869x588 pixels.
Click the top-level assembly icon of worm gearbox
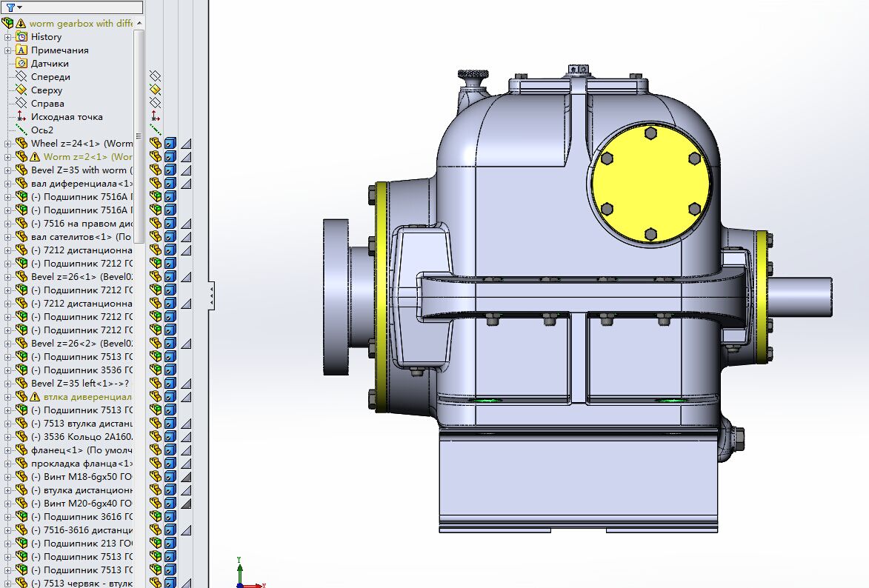tap(7, 23)
